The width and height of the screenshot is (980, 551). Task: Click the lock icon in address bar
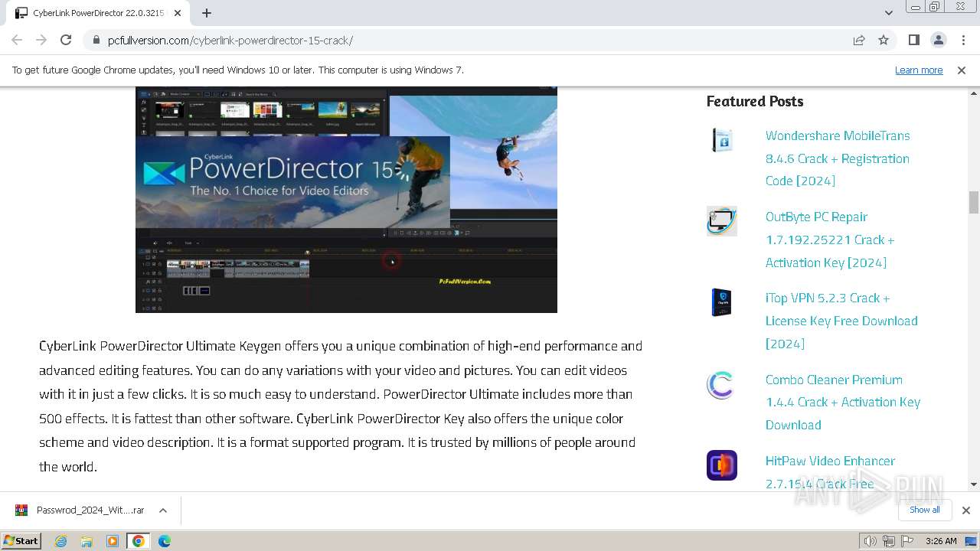coord(96,40)
